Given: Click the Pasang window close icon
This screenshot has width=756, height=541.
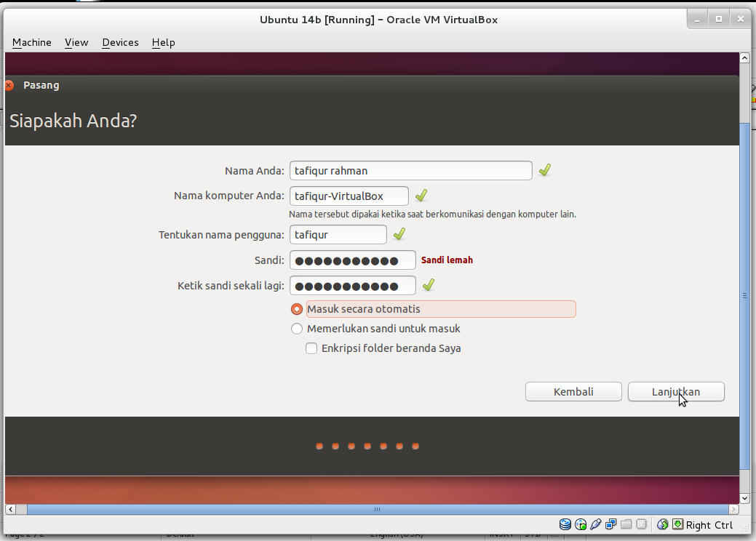Looking at the screenshot, I should [x=9, y=85].
